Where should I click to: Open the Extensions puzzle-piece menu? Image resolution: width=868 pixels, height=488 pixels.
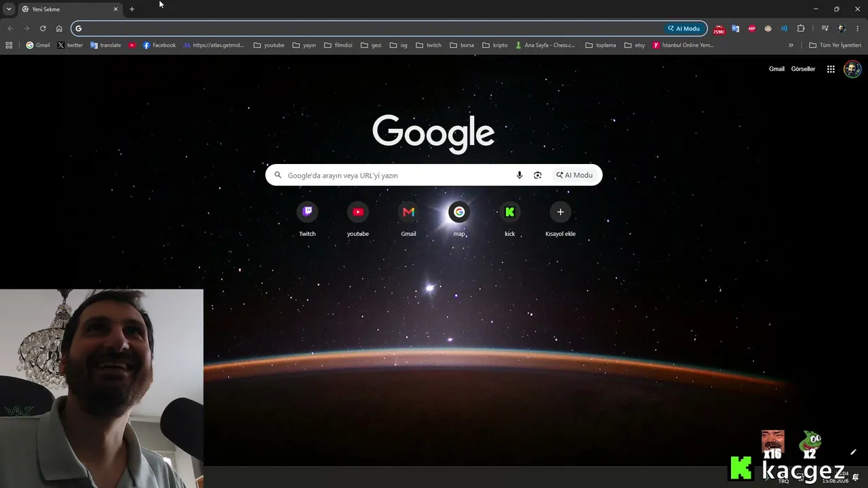(801, 28)
